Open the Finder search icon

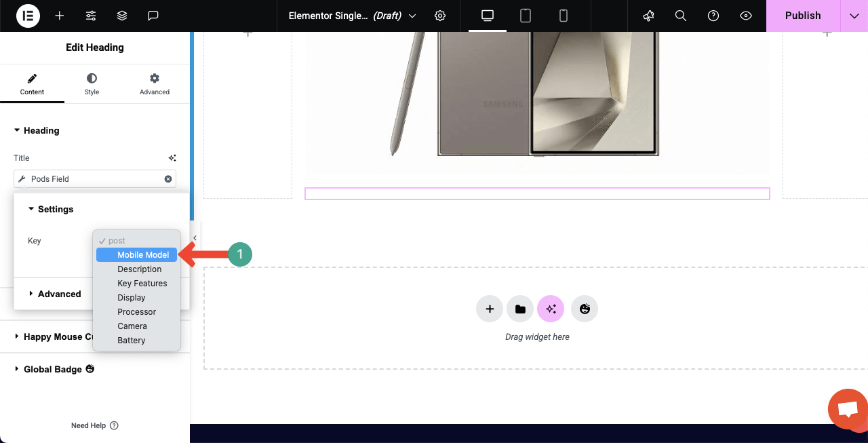point(681,16)
